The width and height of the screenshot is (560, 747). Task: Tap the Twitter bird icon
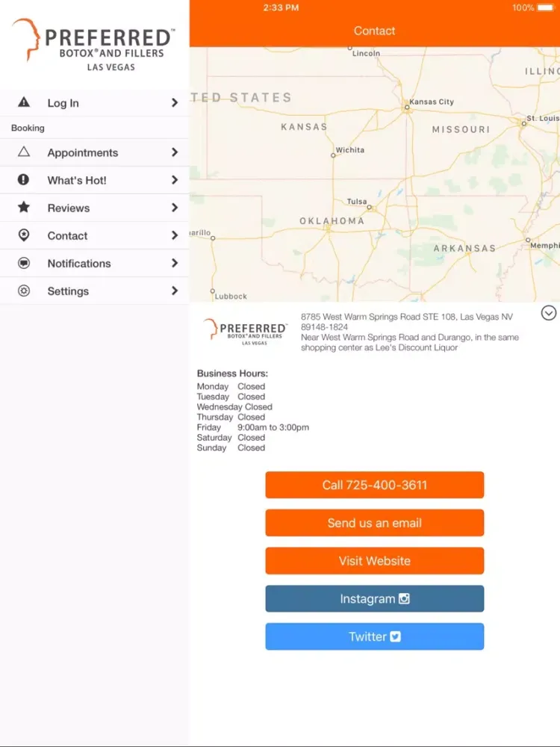point(395,636)
